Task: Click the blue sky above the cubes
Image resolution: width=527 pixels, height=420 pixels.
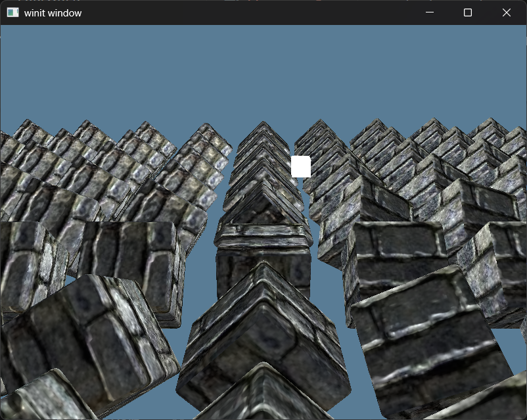Action: [263, 72]
